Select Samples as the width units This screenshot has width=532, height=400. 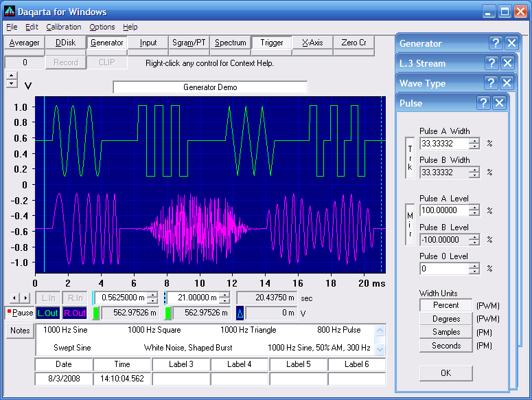[446, 332]
